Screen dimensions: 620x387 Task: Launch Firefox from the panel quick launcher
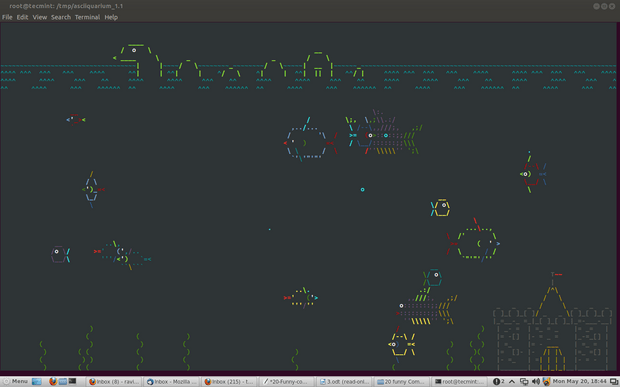tap(53, 381)
